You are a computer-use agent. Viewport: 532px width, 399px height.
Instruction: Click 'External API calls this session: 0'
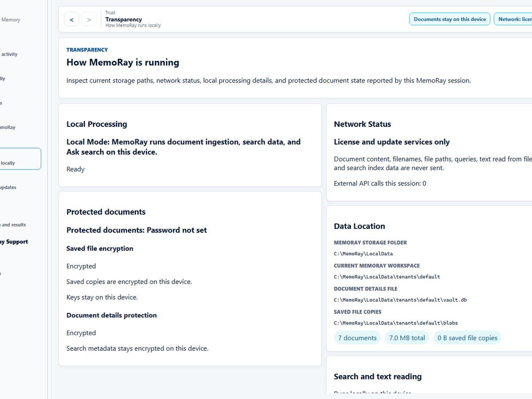(380, 183)
